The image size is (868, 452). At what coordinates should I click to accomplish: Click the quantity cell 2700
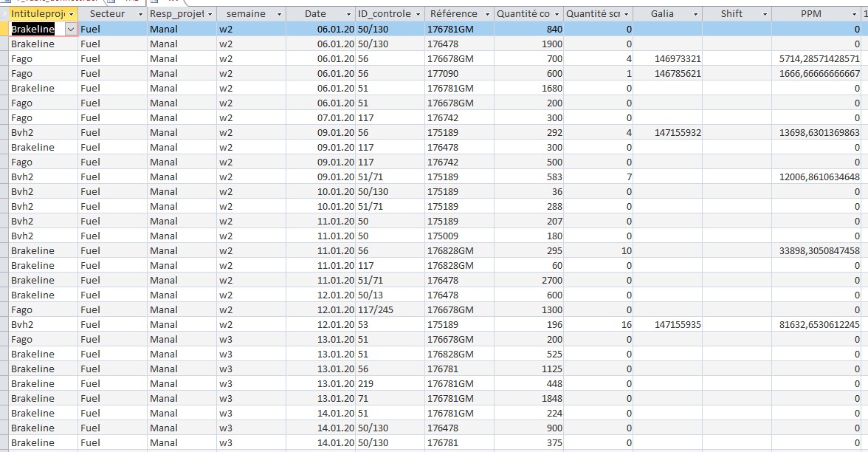(x=528, y=281)
